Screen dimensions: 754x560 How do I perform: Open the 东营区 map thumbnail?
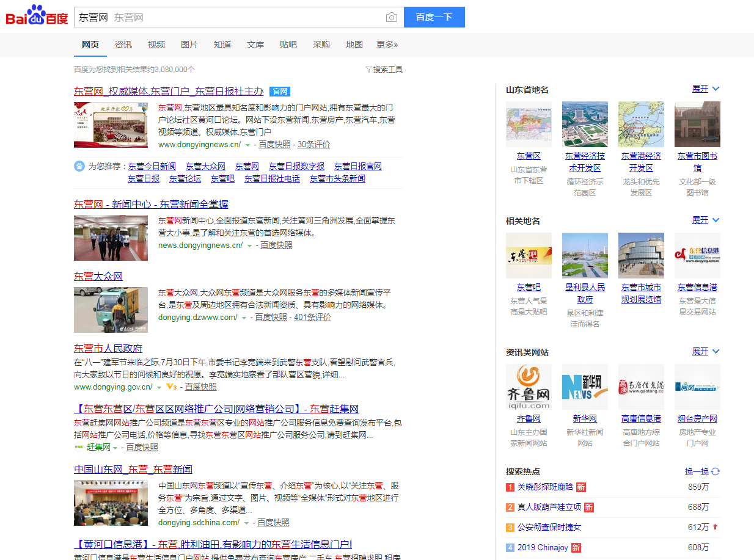coord(529,124)
